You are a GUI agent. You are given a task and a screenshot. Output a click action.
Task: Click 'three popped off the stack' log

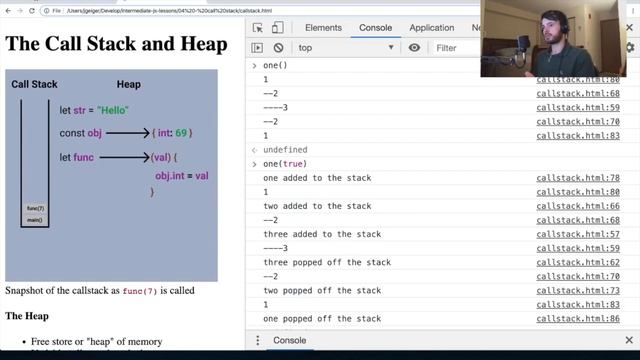coord(327,262)
